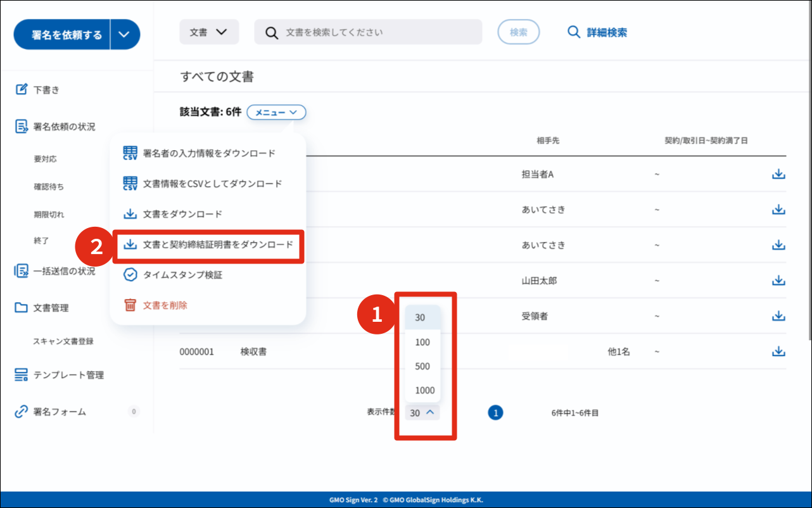This screenshot has width=812, height=508.
Task: Click the 署名を依頼する button
Action: 62,35
